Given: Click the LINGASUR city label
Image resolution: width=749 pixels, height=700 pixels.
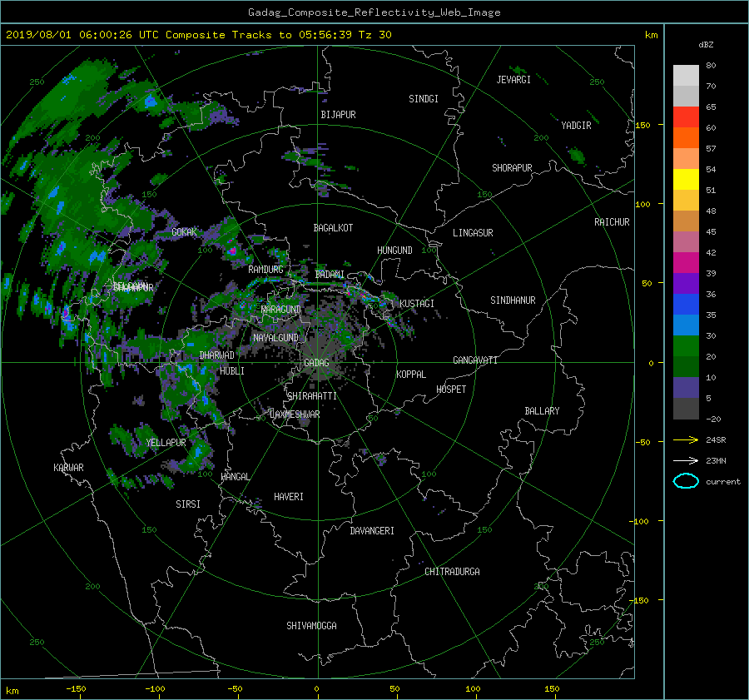Looking at the screenshot, I should point(473,233).
